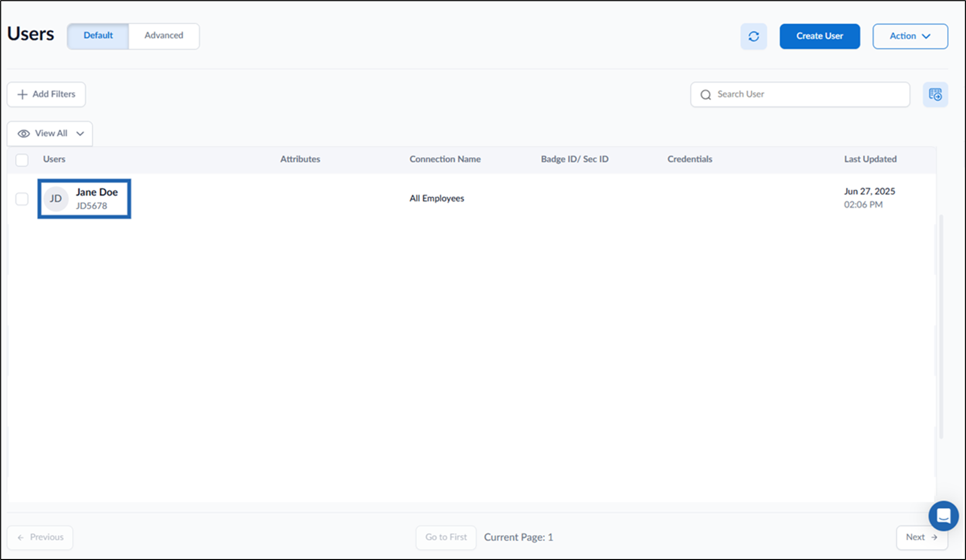Click the Create User button
This screenshot has height=560, width=966.
(x=820, y=36)
